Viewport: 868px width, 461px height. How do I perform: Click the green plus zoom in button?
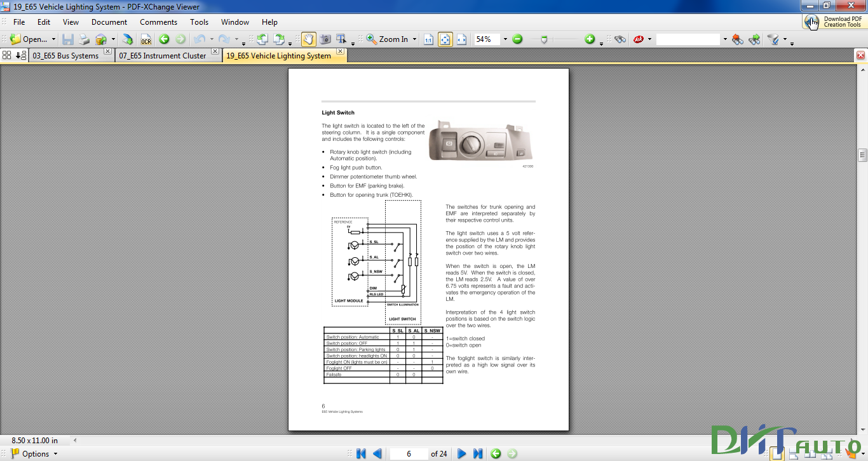(590, 39)
